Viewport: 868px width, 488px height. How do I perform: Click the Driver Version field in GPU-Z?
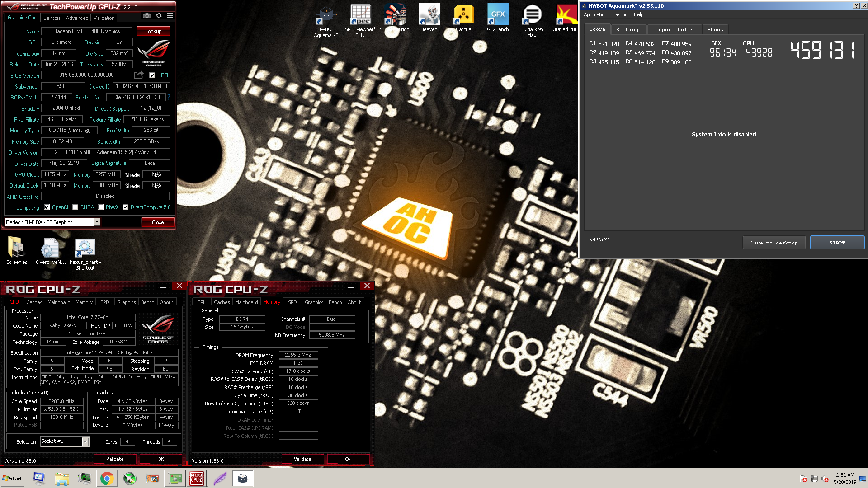coord(105,152)
